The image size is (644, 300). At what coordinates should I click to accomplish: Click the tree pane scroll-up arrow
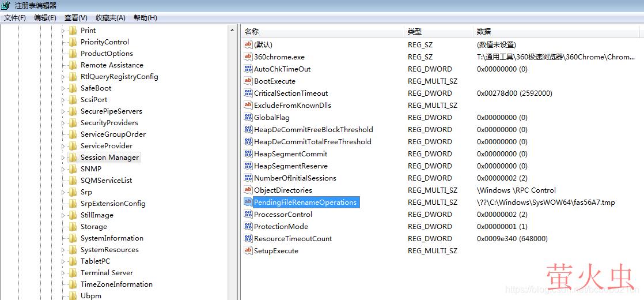(233, 30)
